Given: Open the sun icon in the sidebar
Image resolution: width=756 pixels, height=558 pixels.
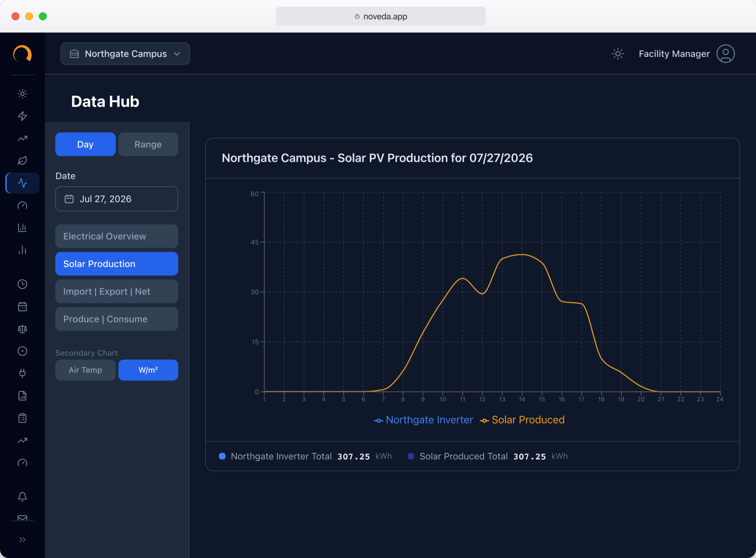Looking at the screenshot, I should click(x=22, y=94).
